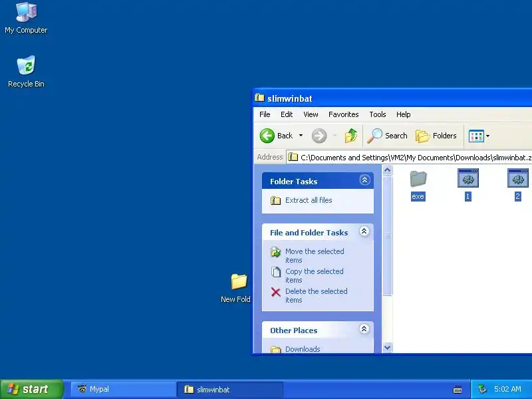The height and width of the screenshot is (399, 532).
Task: Open the File menu
Action: click(265, 114)
